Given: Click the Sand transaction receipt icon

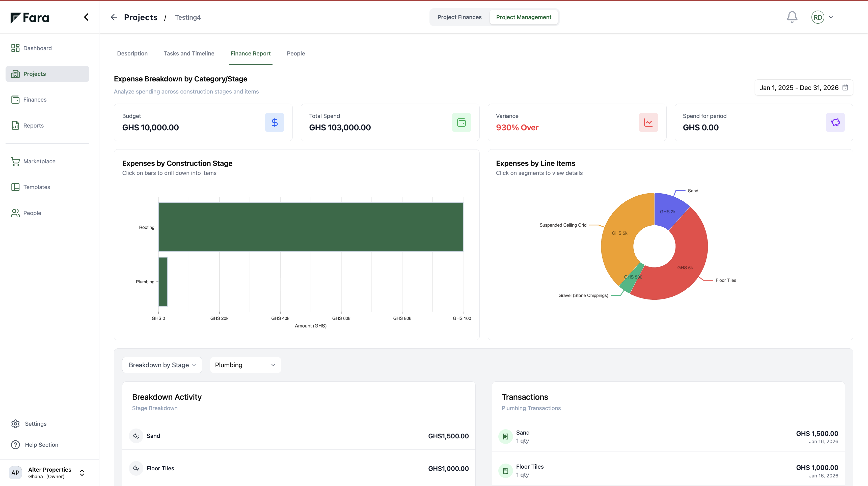Looking at the screenshot, I should click(505, 437).
